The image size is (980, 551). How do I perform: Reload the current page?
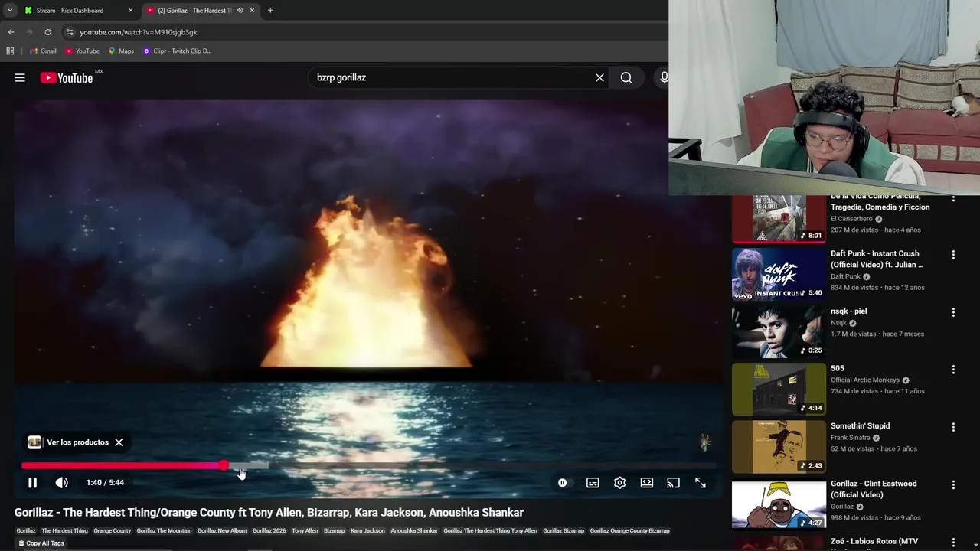(x=47, y=32)
